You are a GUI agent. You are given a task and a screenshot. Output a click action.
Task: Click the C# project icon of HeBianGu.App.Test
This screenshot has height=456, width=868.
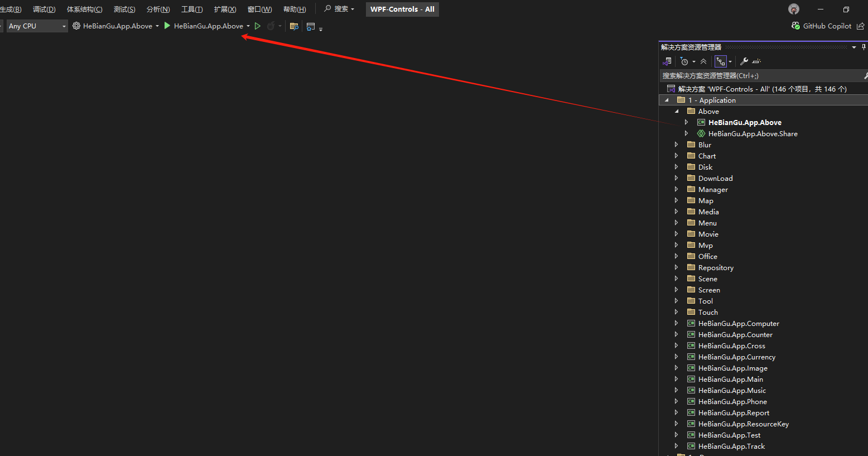pos(691,435)
